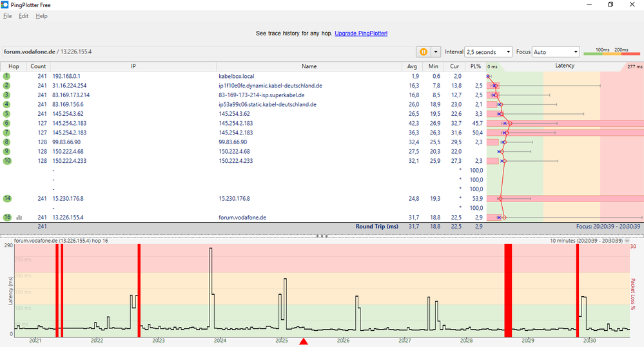Click the Hop column header
The height and width of the screenshot is (347, 644).
[14, 66]
